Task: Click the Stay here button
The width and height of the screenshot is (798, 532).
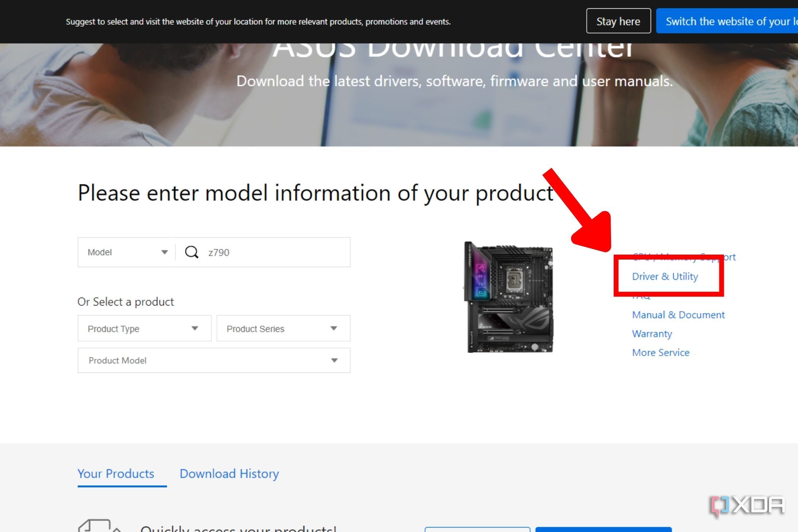Action: coord(618,21)
